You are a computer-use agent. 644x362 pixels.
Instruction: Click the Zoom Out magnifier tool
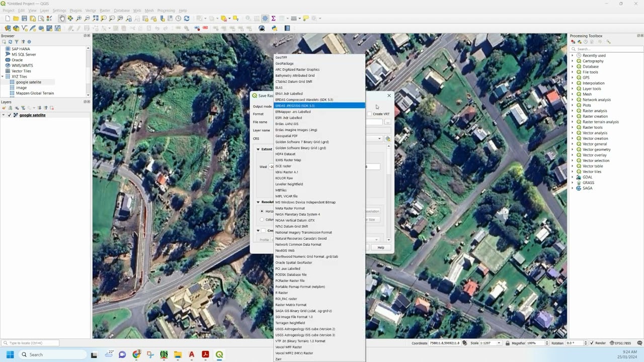[87, 19]
